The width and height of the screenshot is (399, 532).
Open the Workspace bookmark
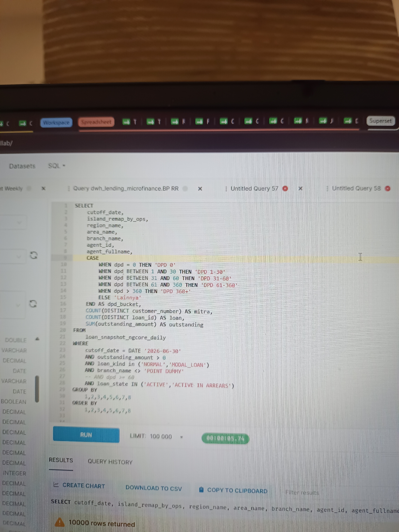(56, 123)
